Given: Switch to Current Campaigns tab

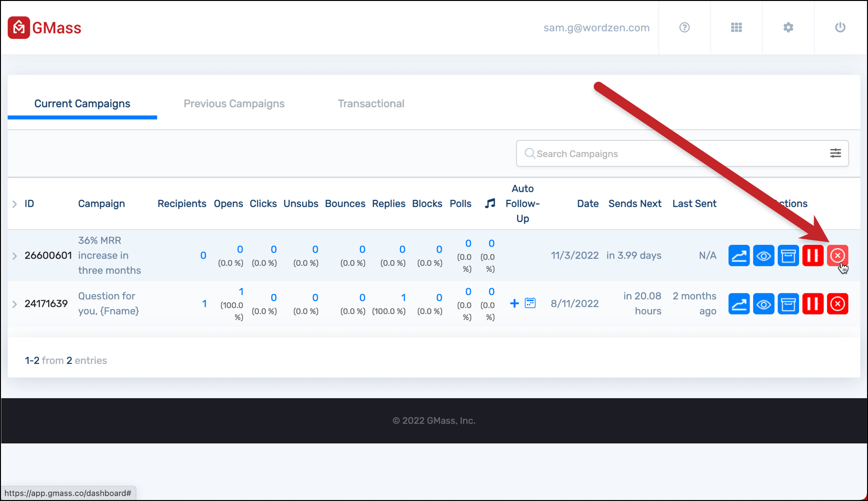Looking at the screenshot, I should click(x=82, y=104).
